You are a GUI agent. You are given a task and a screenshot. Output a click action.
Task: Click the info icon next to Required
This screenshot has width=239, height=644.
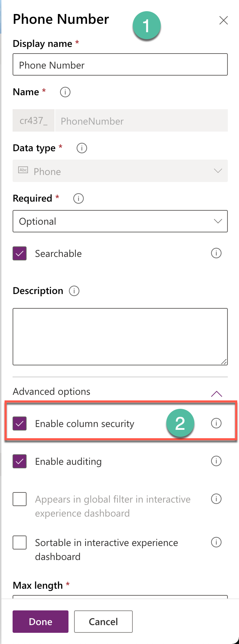click(x=78, y=198)
